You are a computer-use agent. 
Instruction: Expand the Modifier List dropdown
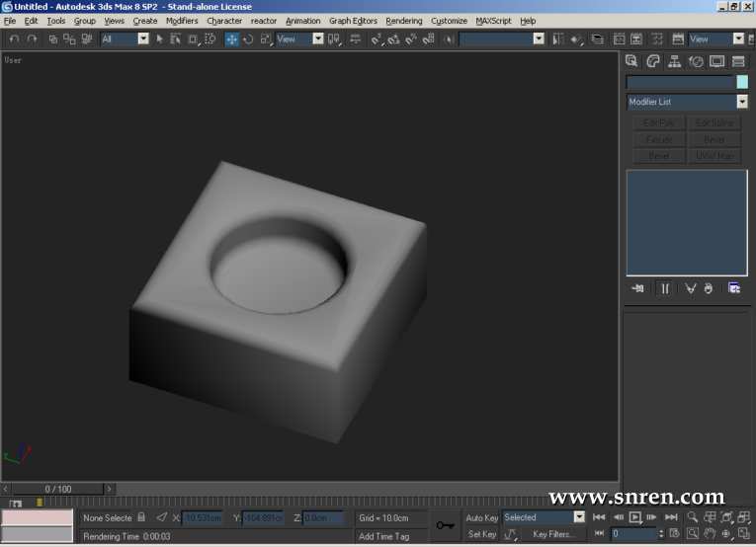(x=741, y=102)
